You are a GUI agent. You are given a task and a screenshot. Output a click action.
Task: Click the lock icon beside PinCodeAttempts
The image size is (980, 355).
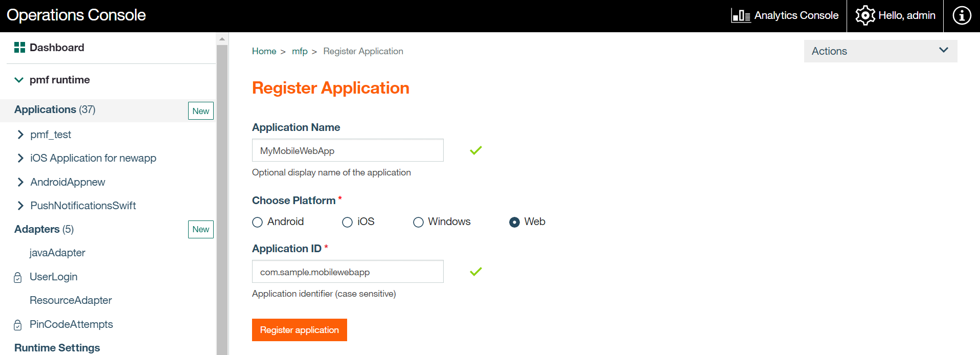pyautogui.click(x=18, y=325)
